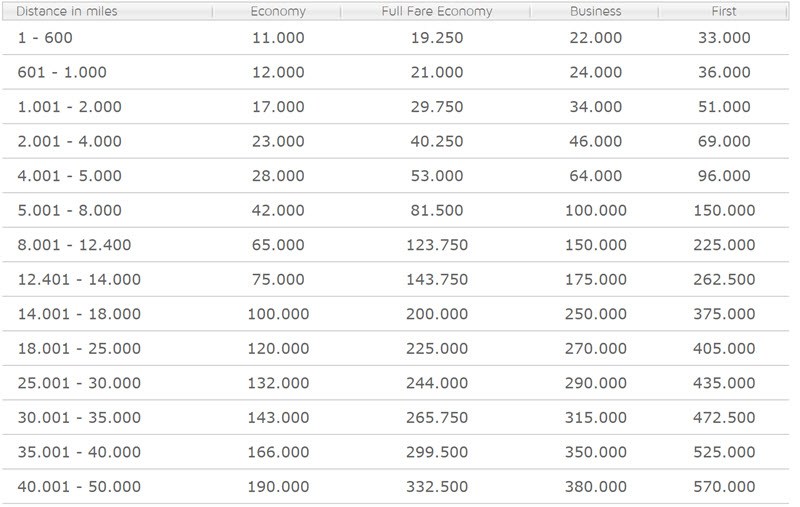Select the 601 - 1.000 distance row

(395, 72)
